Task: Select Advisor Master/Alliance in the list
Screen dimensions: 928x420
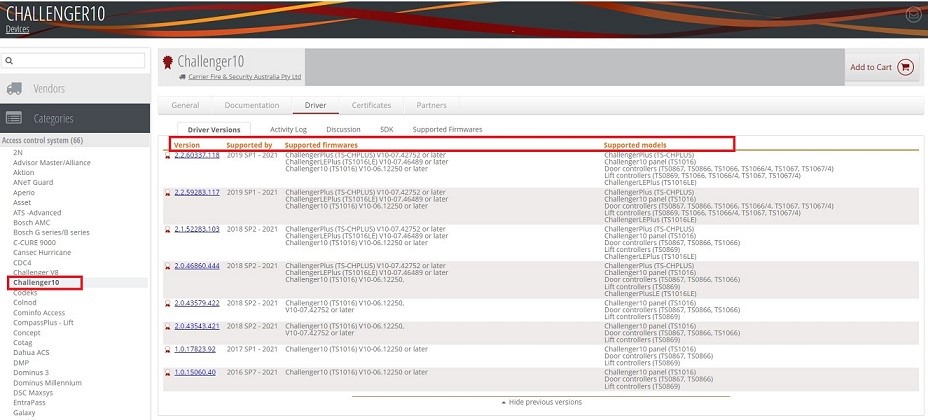Action: 52,163
